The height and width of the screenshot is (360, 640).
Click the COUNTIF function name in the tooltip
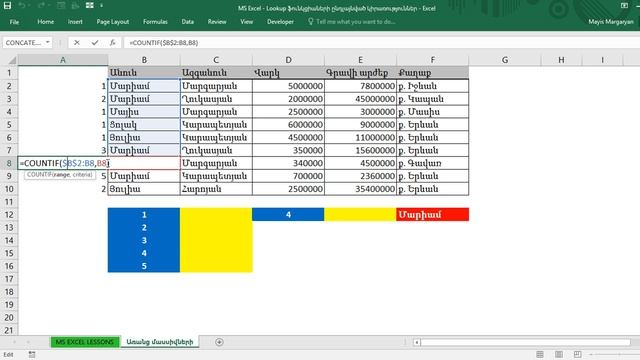(40, 175)
